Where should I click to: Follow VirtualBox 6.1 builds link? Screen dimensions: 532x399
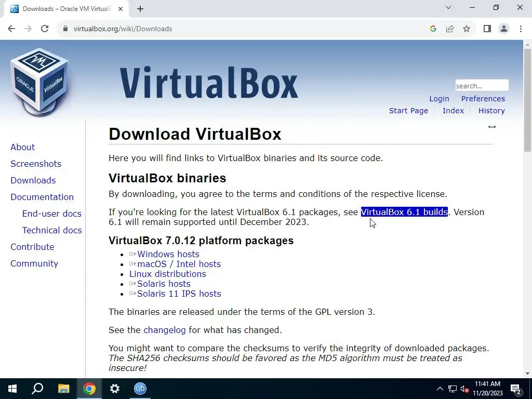tap(404, 212)
